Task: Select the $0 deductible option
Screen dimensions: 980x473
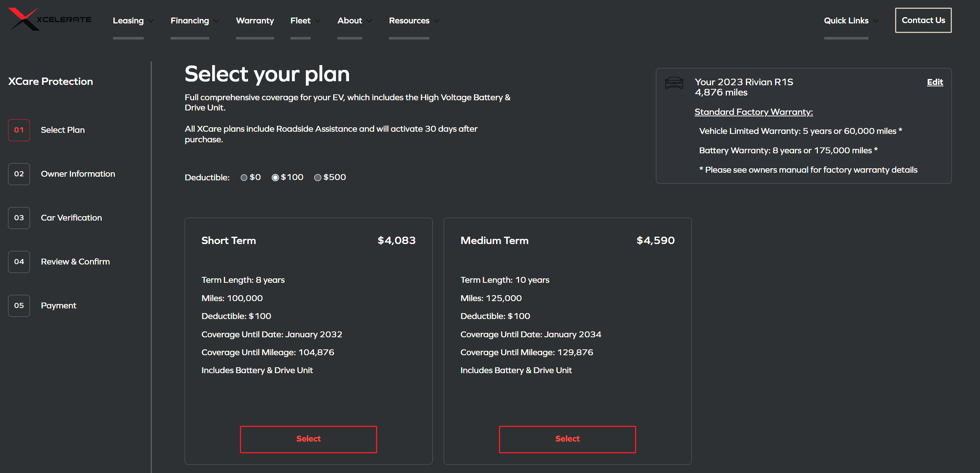Action: tap(244, 177)
